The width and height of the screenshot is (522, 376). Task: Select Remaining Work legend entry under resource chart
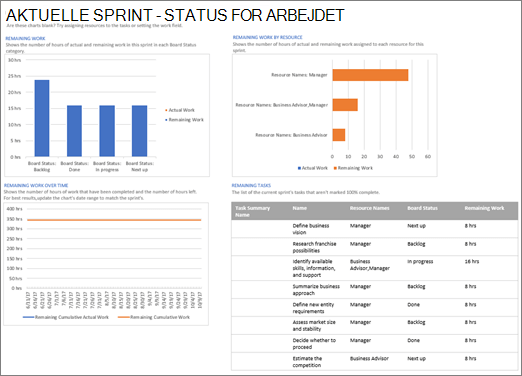pos(353,168)
